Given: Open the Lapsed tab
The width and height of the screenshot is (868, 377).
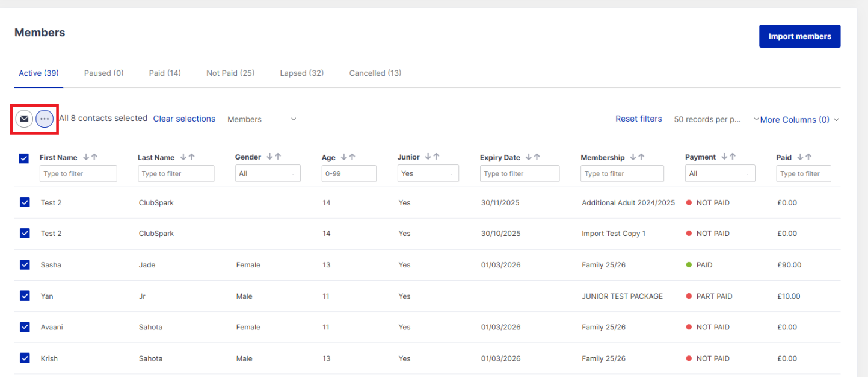Looking at the screenshot, I should (x=301, y=73).
